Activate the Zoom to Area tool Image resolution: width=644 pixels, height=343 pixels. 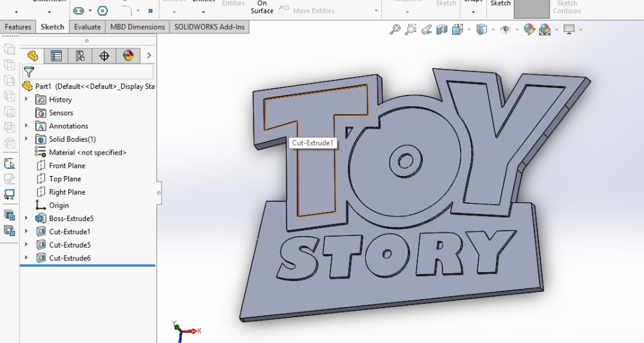411,30
